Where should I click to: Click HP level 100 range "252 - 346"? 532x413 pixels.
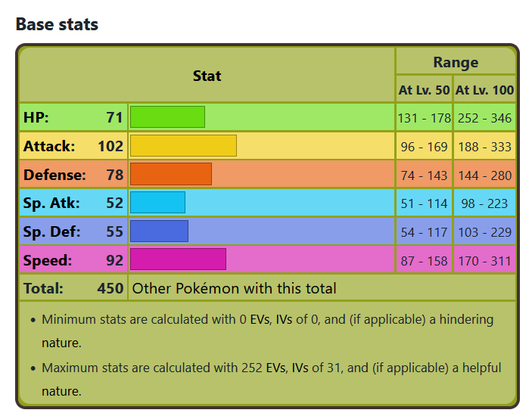484,118
